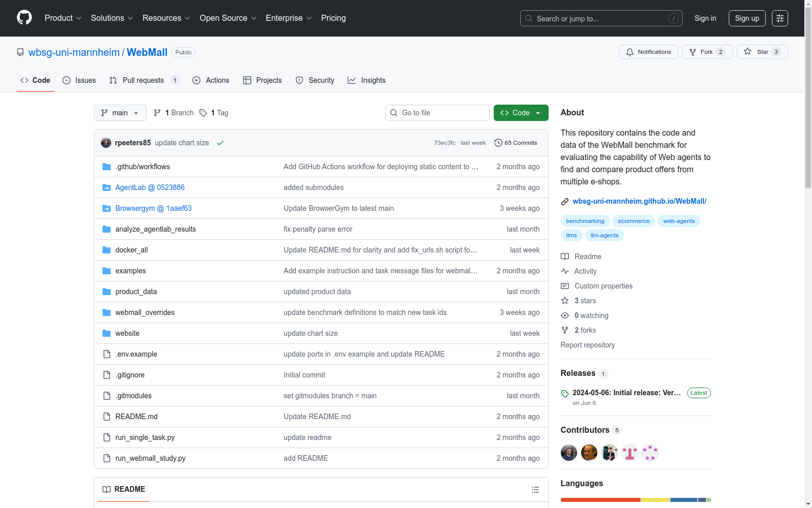Click the red segment of the Languages bar
Image resolution: width=812 pixels, height=508 pixels.
pyautogui.click(x=600, y=500)
